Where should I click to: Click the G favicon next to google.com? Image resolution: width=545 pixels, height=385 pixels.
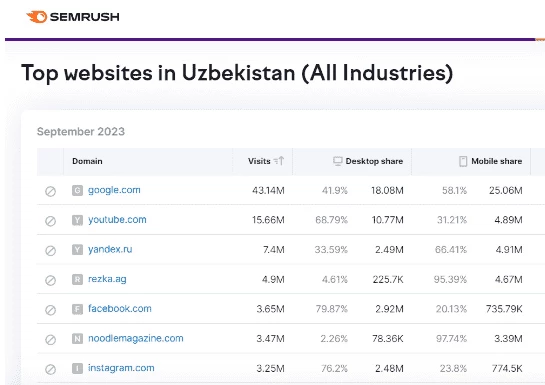(x=78, y=190)
